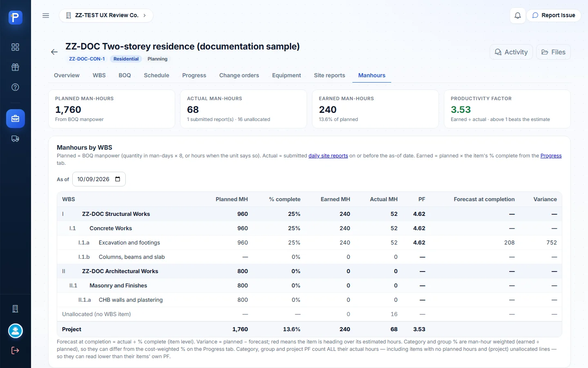Click the CHB walls and plastering row name
This screenshot has width=588, height=368.
click(131, 300)
